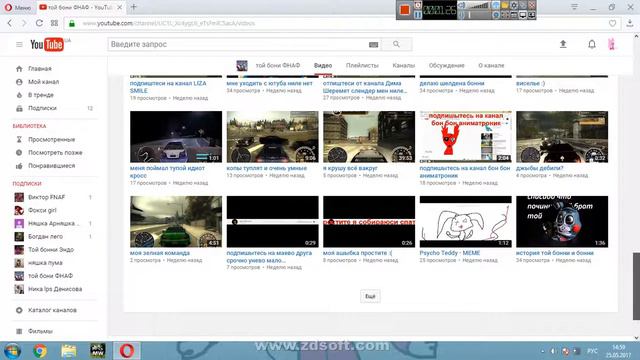Screen dimensions: 640x360
Task: Open Opera speed dial grid
Action: 54,23
